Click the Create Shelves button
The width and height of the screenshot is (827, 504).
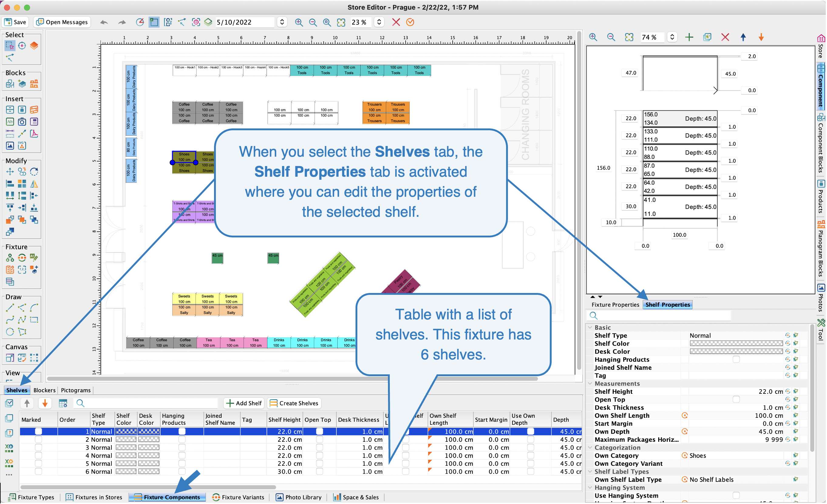[x=294, y=403]
